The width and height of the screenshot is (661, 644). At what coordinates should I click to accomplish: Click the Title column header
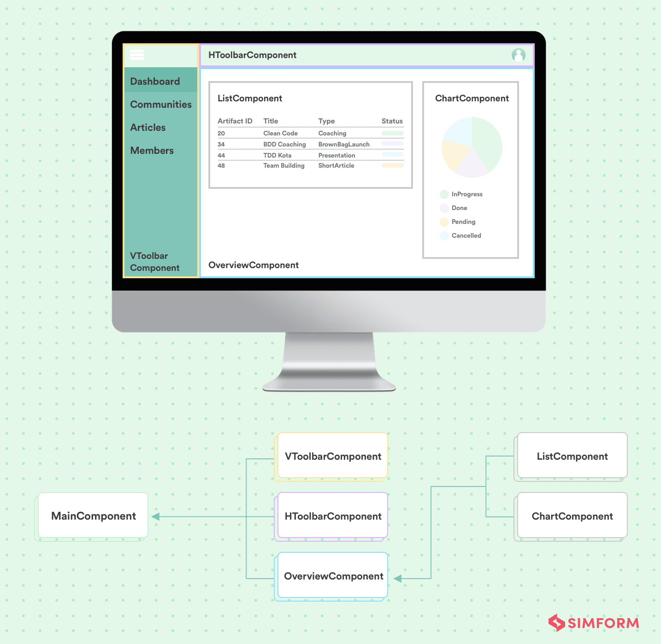click(x=271, y=121)
